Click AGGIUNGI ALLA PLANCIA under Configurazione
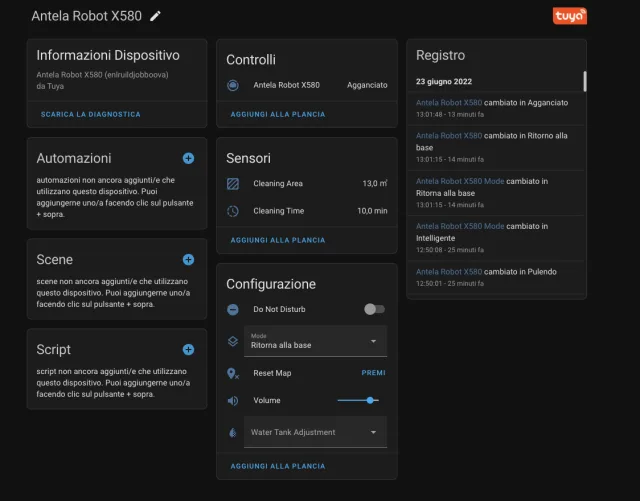 278,466
